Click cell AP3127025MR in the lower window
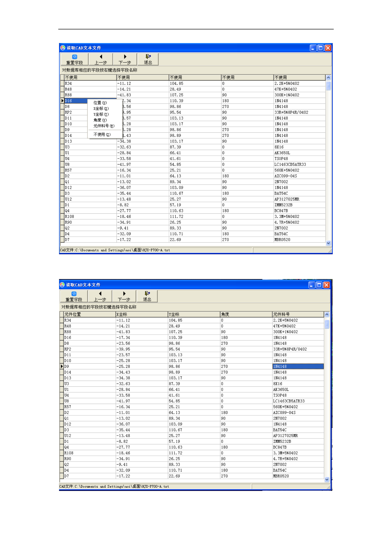The image size is (392, 548). coord(298,436)
